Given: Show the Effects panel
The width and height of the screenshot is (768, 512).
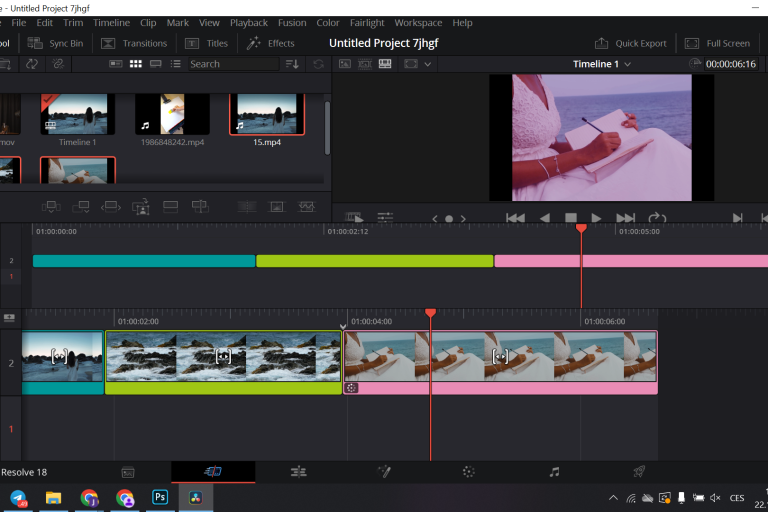Looking at the screenshot, I should pos(271,43).
